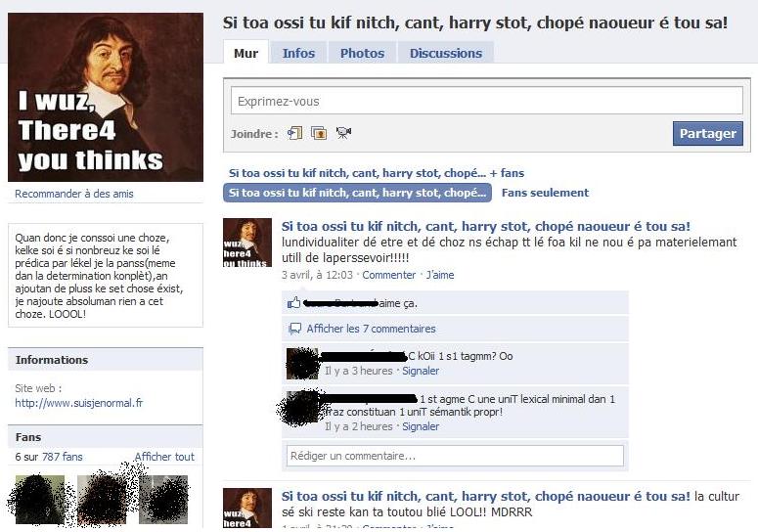Select the Fans seulement filter
The width and height of the screenshot is (758, 532).
[545, 193]
